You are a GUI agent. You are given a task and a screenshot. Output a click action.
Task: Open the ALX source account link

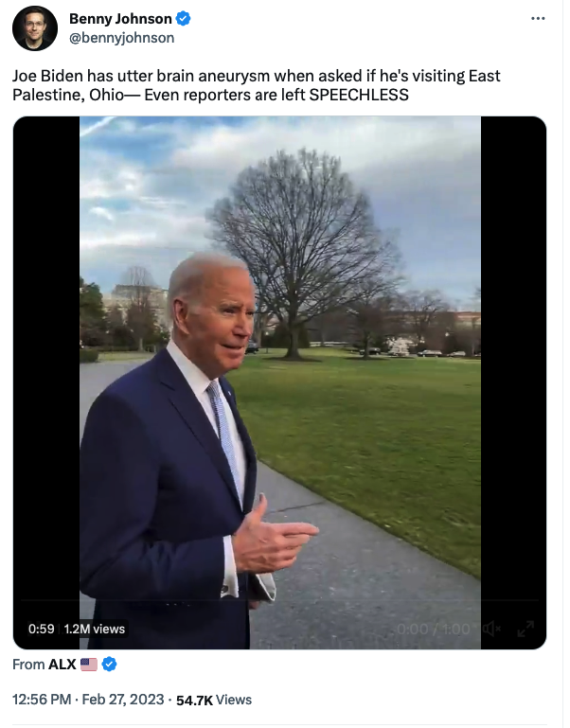coord(62,665)
